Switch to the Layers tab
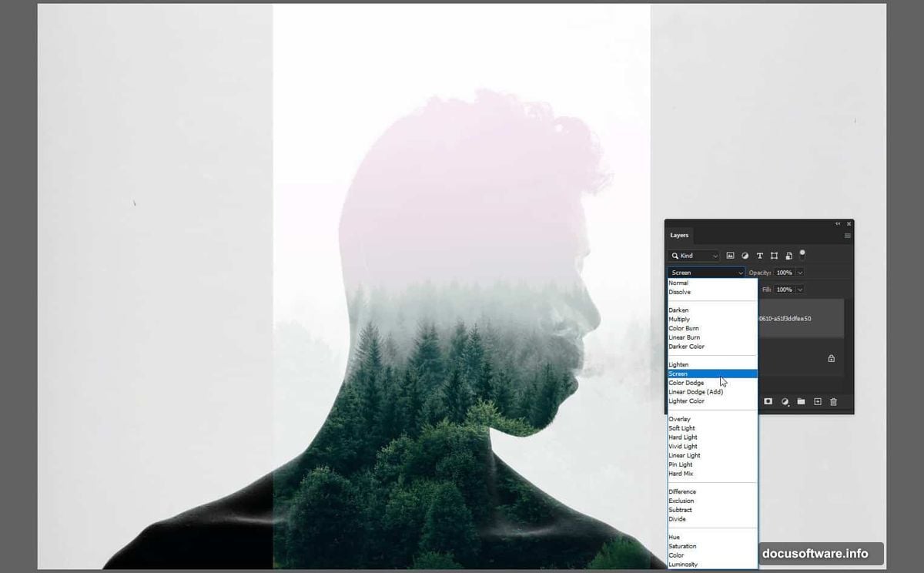The height and width of the screenshot is (573, 924). coord(679,235)
